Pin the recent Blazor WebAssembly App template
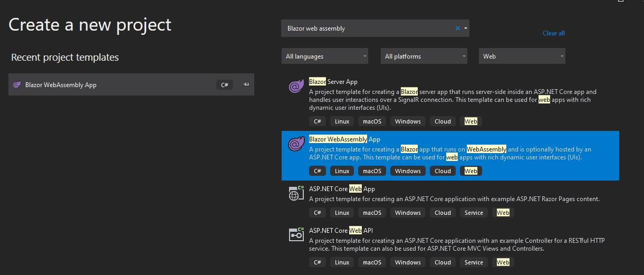This screenshot has height=275, width=644. (x=246, y=84)
